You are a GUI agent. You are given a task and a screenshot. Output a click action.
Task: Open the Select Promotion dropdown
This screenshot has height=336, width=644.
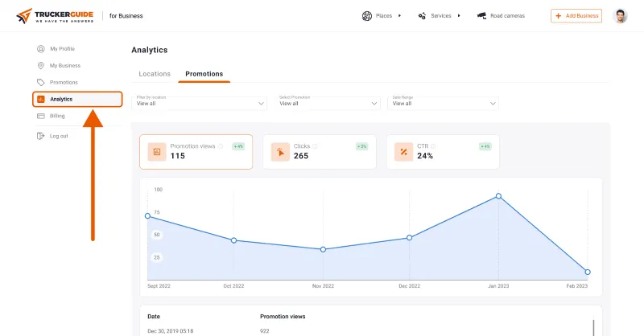[328, 103]
